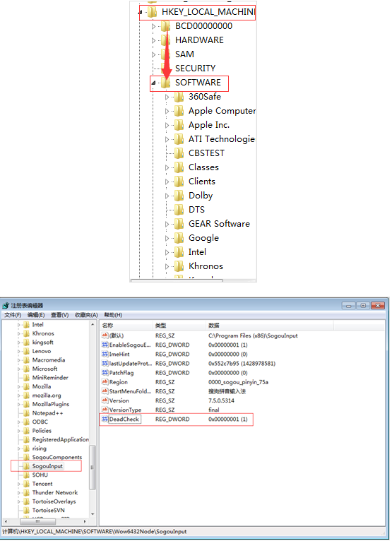
Task: Click the 0000_sogou_pinyin_75a data value
Action: coord(238,382)
